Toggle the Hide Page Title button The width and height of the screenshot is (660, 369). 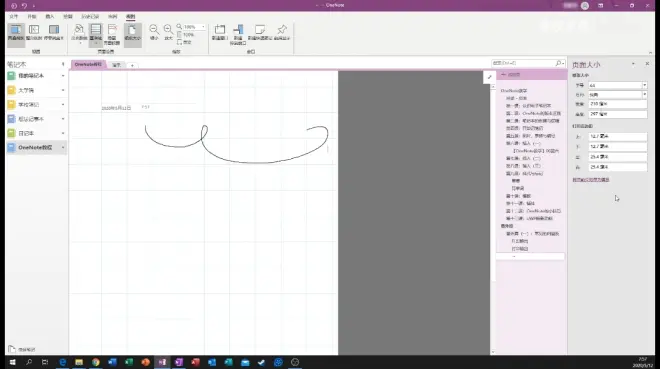click(x=112, y=34)
